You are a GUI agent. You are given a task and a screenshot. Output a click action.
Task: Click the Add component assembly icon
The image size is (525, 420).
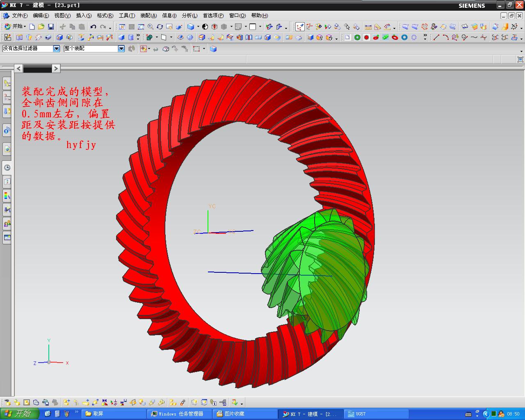66,402
